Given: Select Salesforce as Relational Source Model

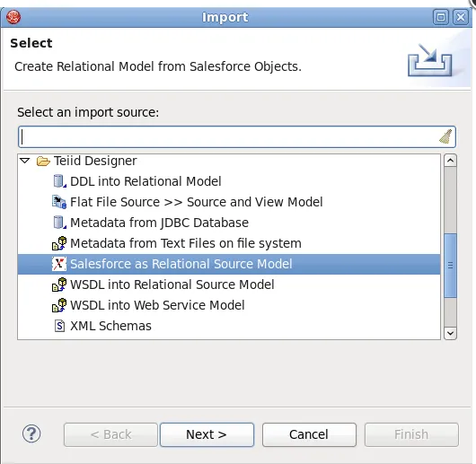Looking at the screenshot, I should pyautogui.click(x=229, y=264).
